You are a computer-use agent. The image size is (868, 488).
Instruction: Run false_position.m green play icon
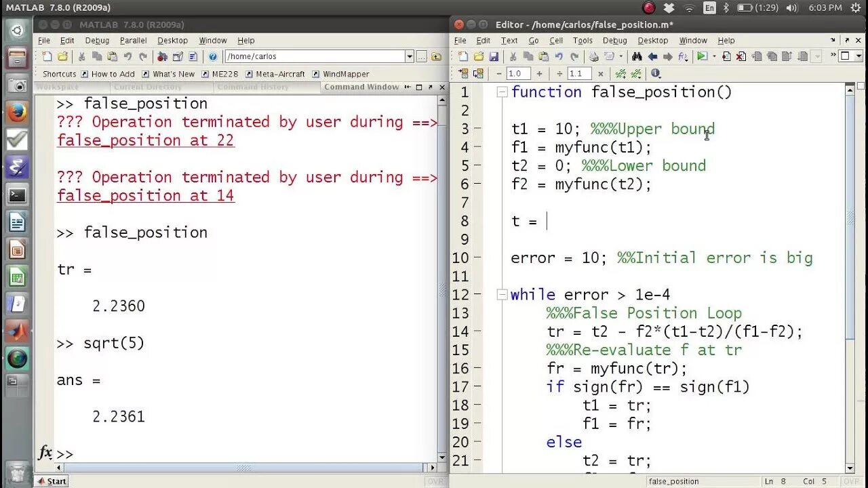[x=701, y=56]
